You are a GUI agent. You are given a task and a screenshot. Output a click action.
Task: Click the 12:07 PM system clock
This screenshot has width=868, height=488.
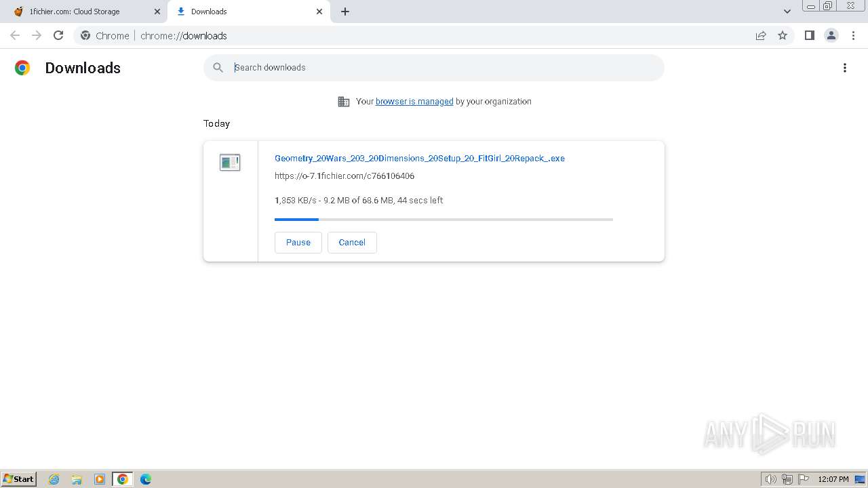coord(833,479)
